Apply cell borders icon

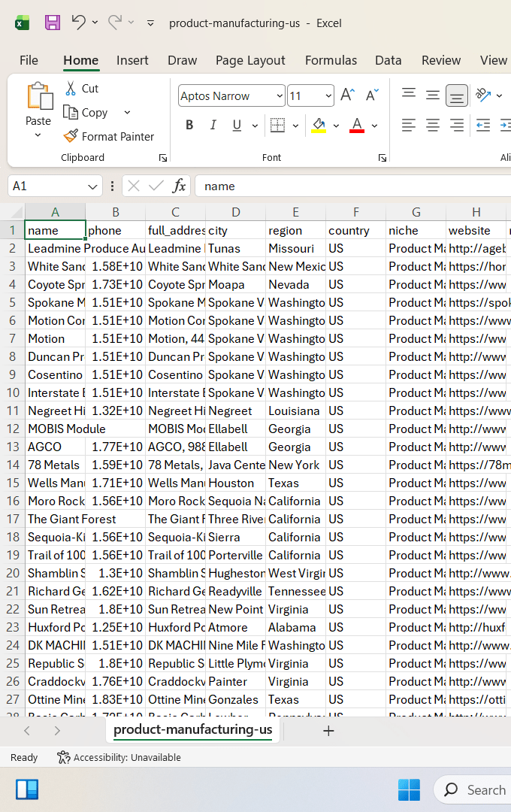(x=278, y=126)
